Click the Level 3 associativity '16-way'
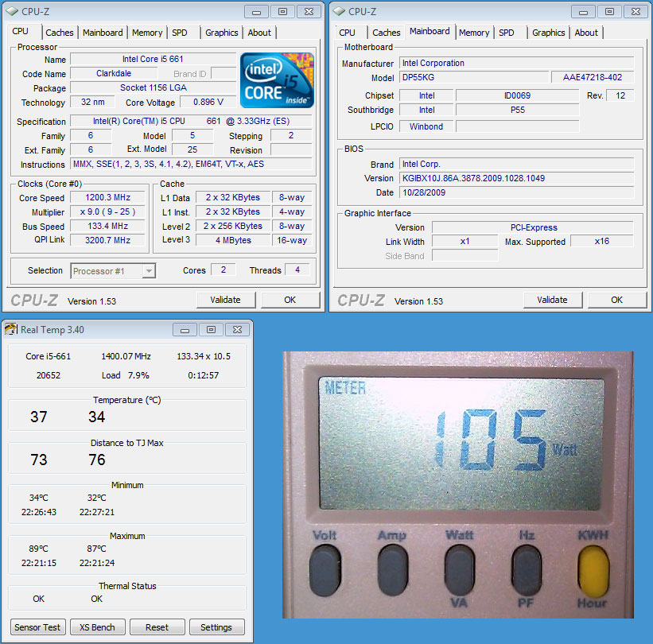653x644 pixels. (x=292, y=240)
